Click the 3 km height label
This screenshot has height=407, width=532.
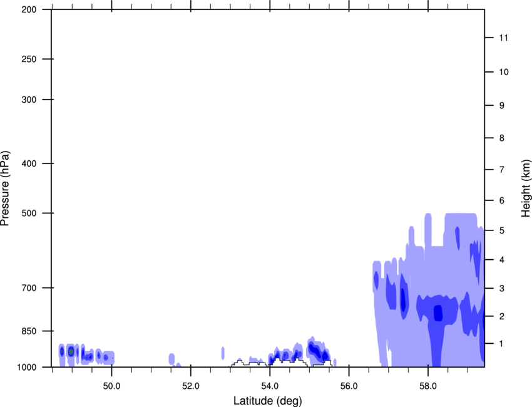pos(502,289)
